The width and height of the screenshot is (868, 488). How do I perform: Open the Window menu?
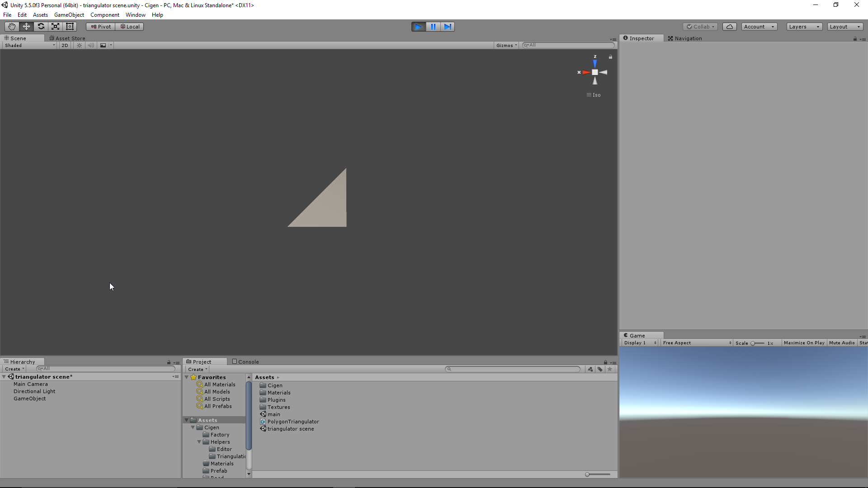tap(136, 15)
